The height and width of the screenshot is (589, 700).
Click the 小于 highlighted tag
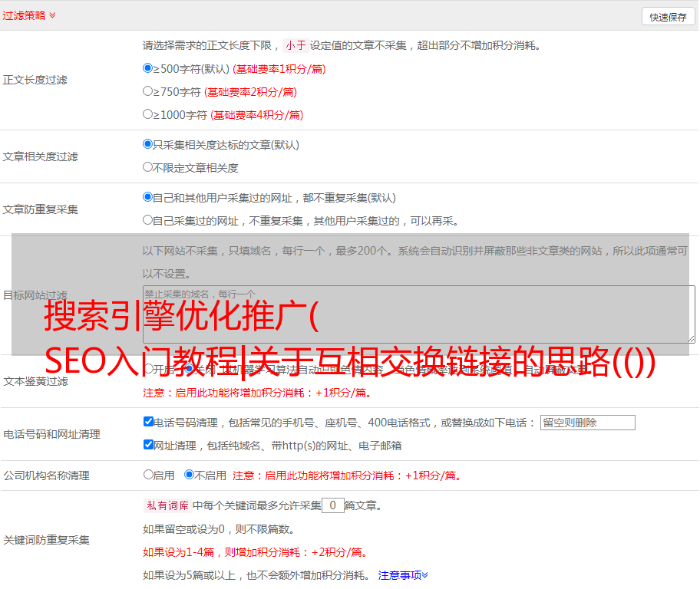(296, 45)
